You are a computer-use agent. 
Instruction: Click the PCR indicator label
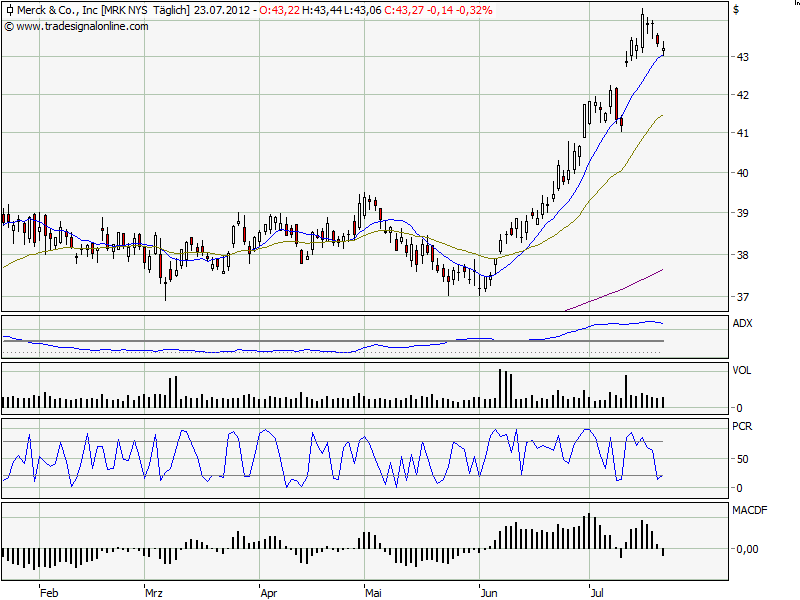[x=742, y=426]
